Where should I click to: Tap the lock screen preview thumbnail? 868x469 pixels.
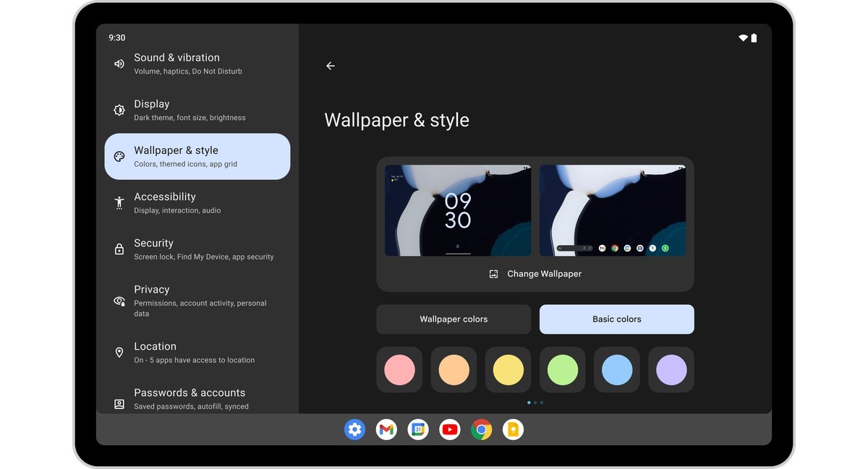tap(458, 210)
